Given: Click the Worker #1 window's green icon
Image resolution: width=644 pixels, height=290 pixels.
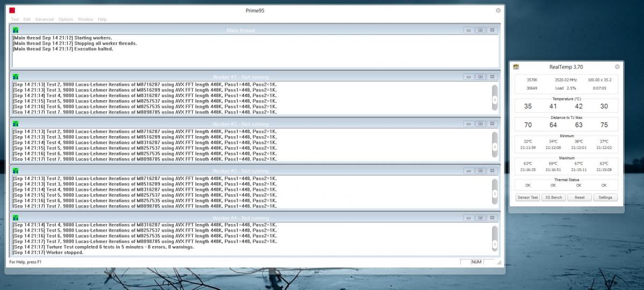Looking at the screenshot, I should [16, 77].
